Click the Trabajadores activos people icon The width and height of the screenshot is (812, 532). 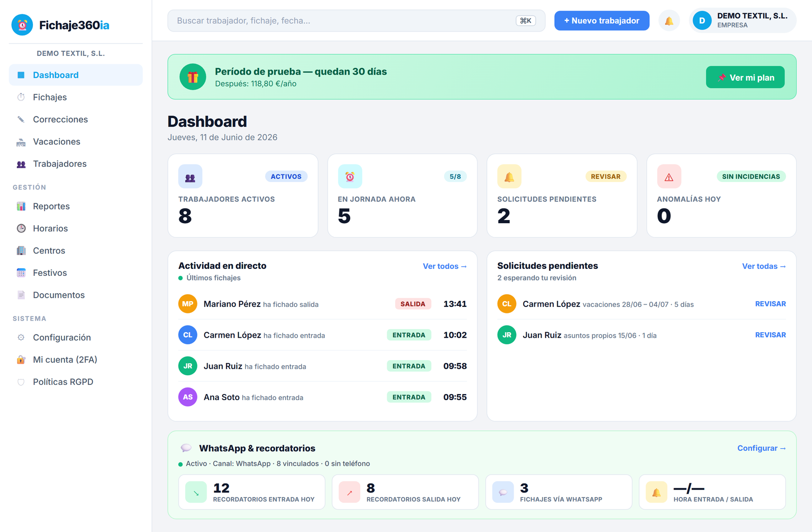(190, 176)
